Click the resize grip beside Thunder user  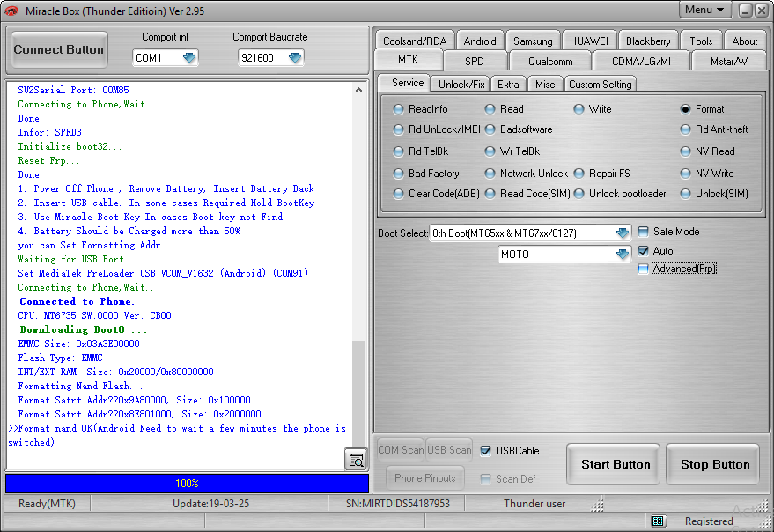[597, 505]
